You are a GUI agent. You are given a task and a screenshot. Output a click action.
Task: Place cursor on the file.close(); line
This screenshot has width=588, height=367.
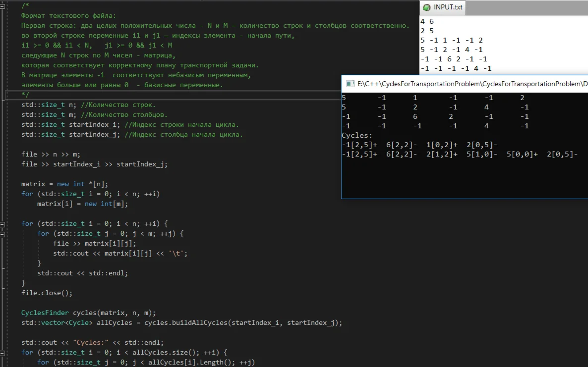47,293
